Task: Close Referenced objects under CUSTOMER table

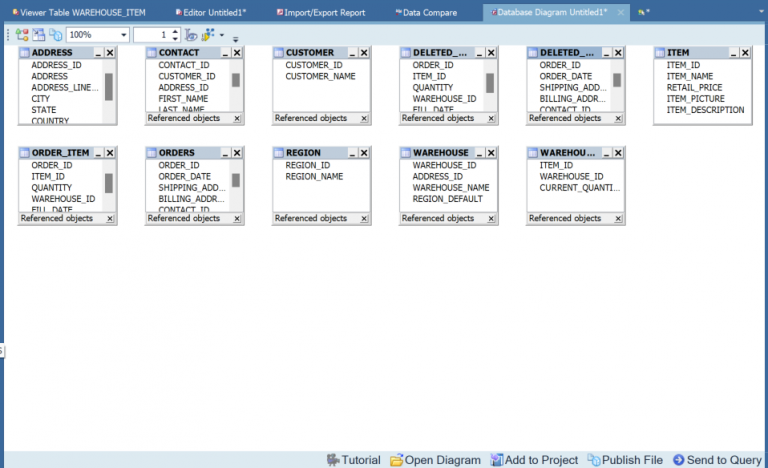Action: point(364,118)
